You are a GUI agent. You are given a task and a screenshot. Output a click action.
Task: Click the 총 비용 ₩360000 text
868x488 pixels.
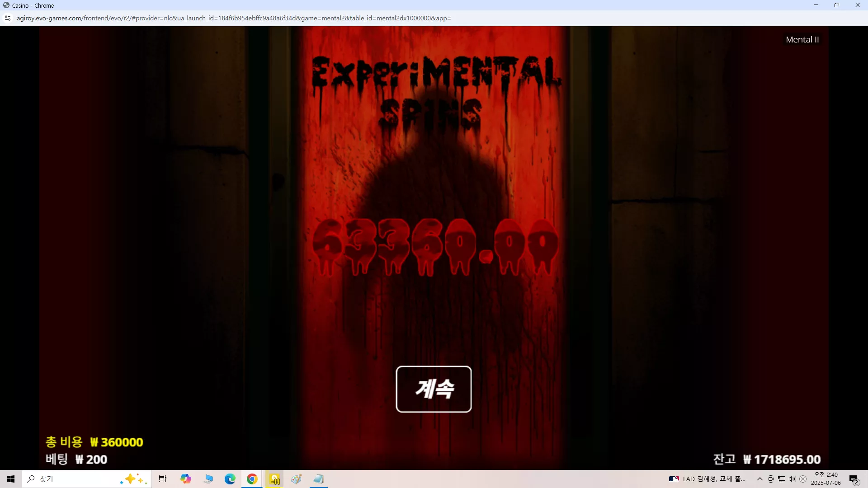tap(94, 442)
